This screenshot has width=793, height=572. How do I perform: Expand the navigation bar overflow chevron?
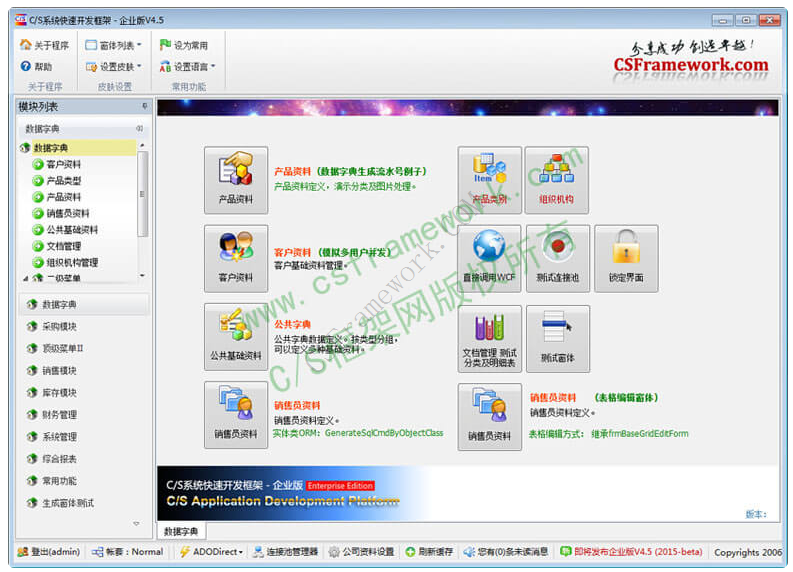[136, 523]
